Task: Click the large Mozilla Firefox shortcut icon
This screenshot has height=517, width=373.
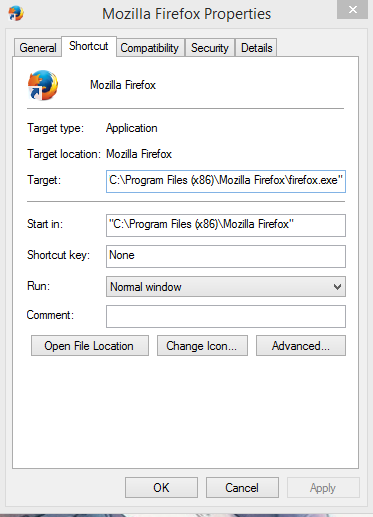Action: coord(43,85)
